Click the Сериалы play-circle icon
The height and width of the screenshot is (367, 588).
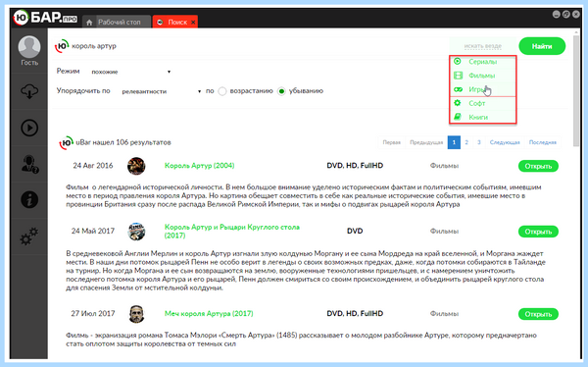[x=457, y=61]
